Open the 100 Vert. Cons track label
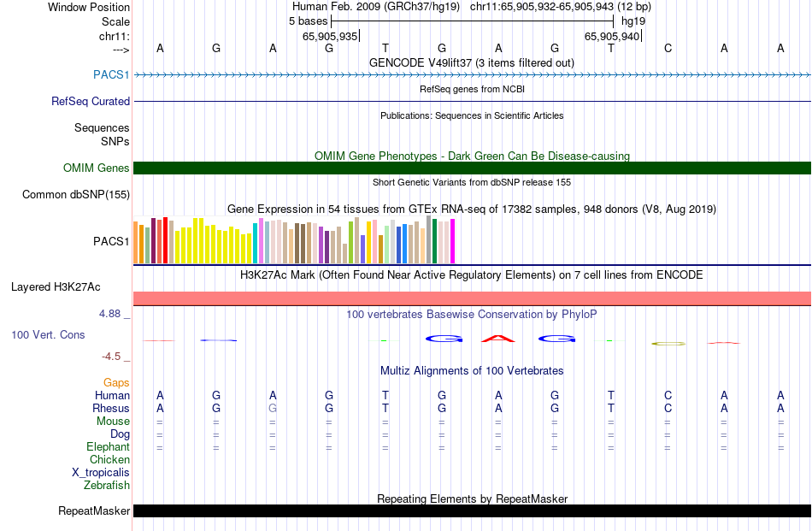Screen dimensions: 812x531 pos(48,334)
